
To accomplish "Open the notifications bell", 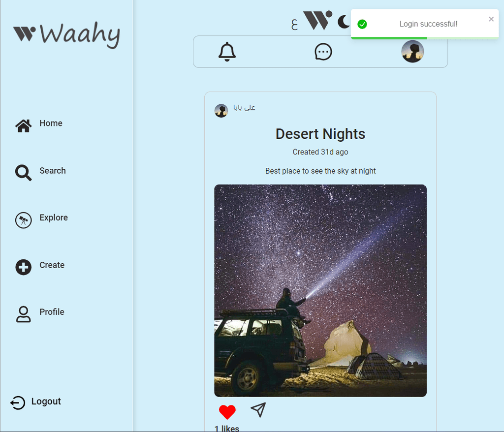I will tap(227, 52).
